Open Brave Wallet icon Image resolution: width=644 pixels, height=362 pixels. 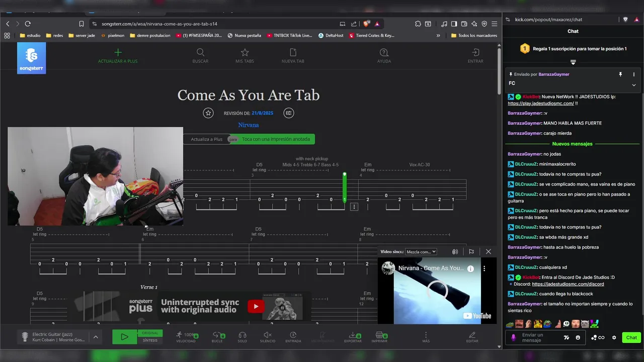coord(464,24)
